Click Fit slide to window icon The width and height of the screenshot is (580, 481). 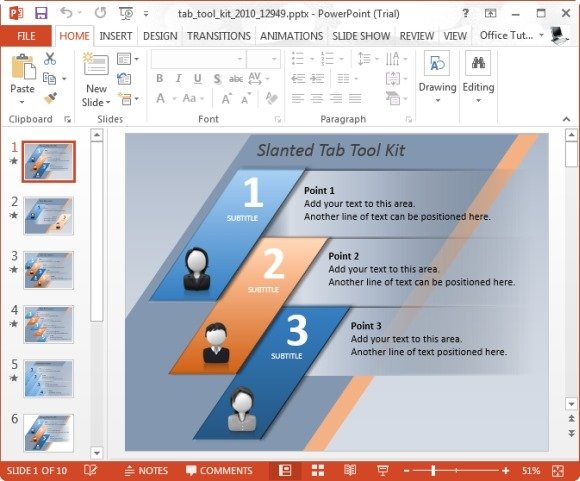tap(557, 471)
